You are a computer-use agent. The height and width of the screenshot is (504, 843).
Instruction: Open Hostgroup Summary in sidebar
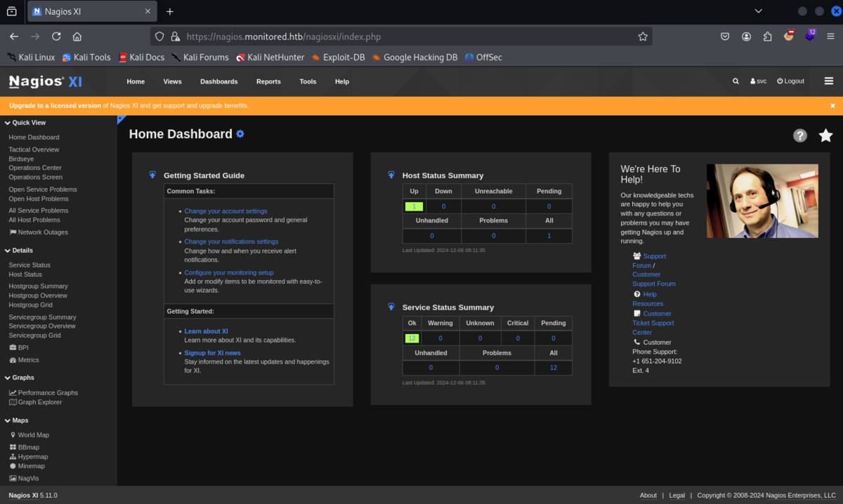(x=38, y=286)
